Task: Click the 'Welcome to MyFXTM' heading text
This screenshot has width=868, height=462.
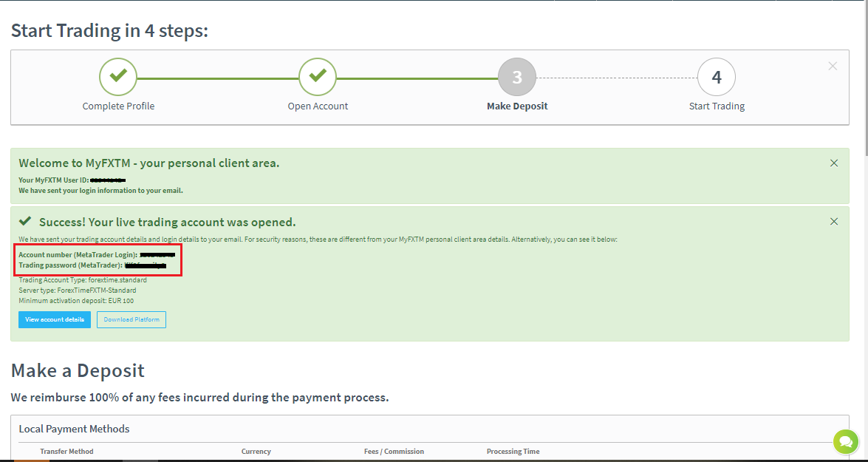Action: click(x=149, y=163)
